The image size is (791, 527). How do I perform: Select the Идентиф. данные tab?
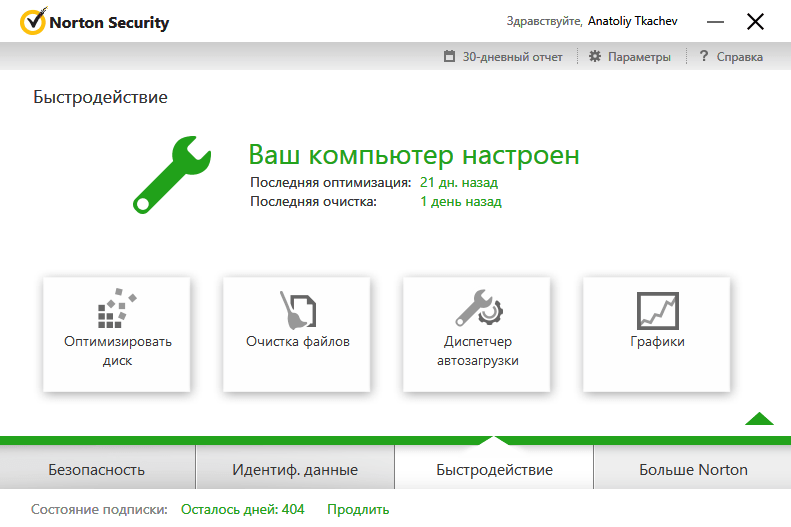coord(295,469)
